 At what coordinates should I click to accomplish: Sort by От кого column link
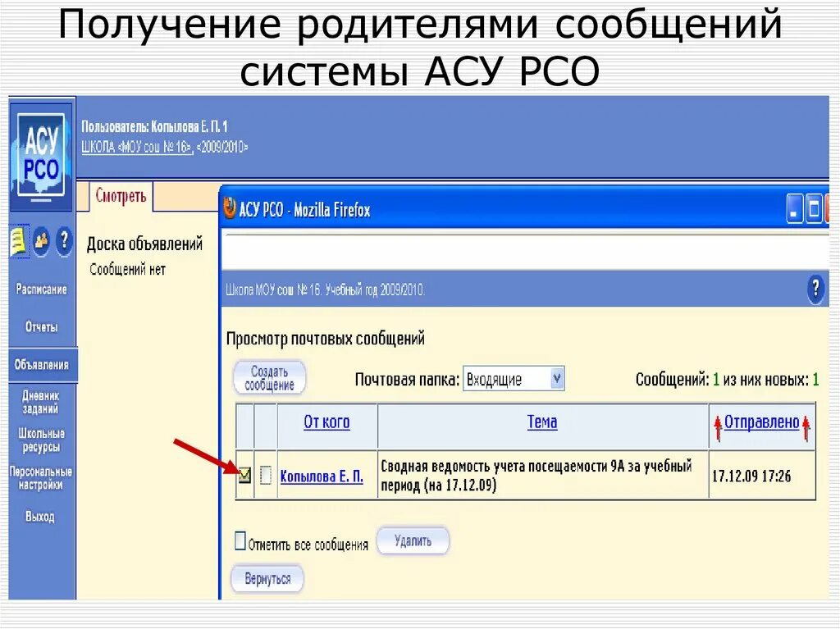tap(326, 422)
